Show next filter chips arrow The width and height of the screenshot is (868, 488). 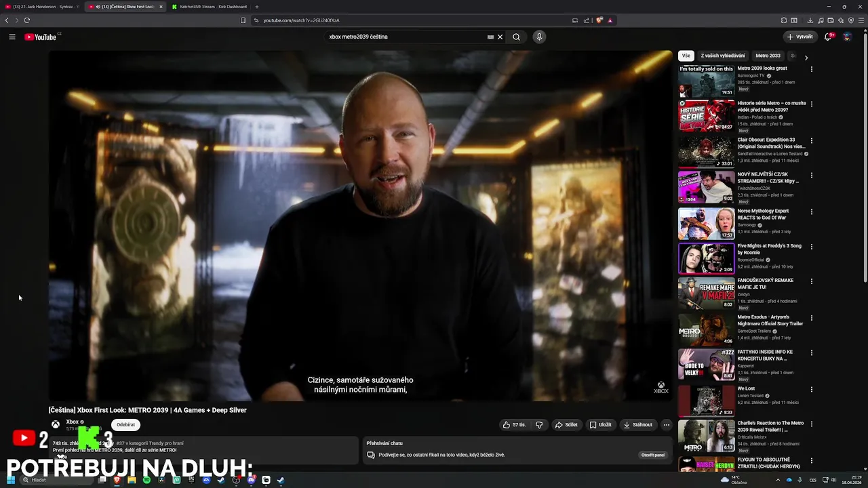806,58
